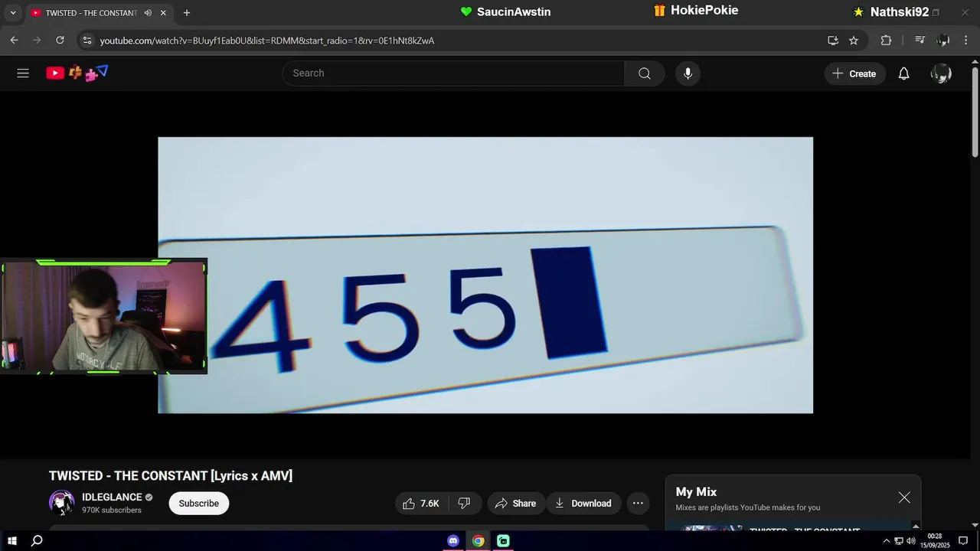Like the video with thumbs up
Viewport: 980px width, 551px height.
(422, 503)
